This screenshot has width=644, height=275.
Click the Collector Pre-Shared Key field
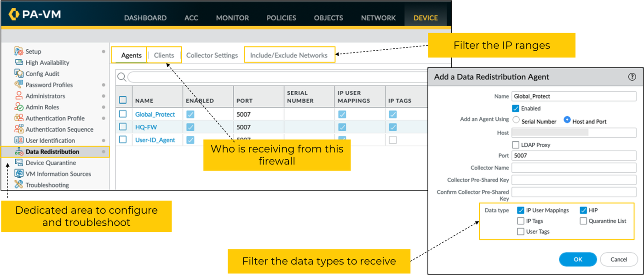(574, 180)
